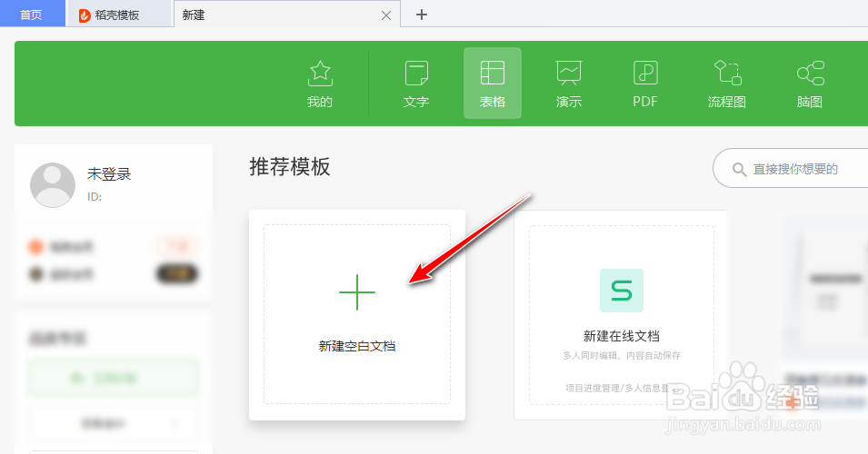Screen dimensions: 868x454
Task: Click the green plus for blank document
Action: (x=357, y=292)
